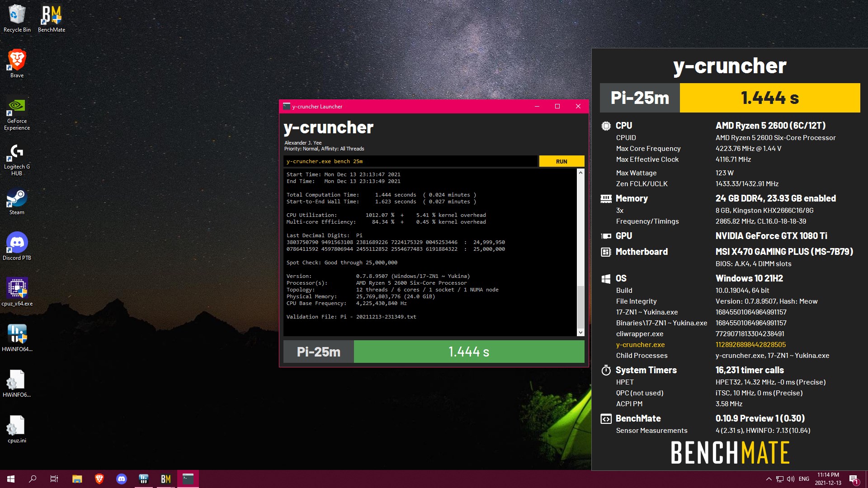The image size is (868, 488).
Task: Click the y-cruncher.exe yellow file entry
Action: click(x=640, y=345)
